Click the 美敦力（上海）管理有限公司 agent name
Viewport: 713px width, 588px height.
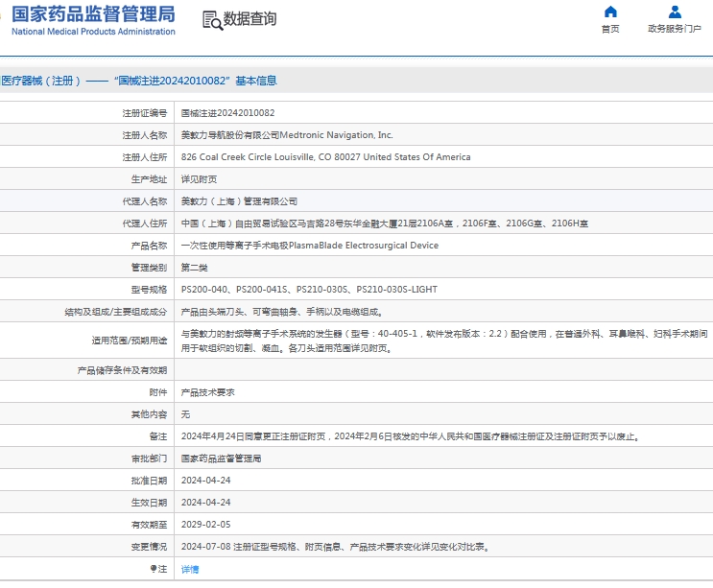point(239,201)
